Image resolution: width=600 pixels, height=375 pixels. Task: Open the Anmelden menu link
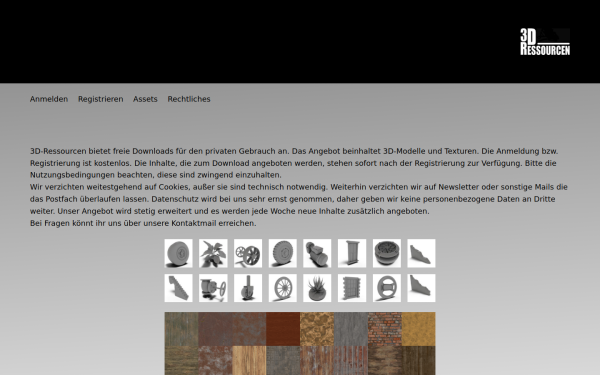coord(49,99)
